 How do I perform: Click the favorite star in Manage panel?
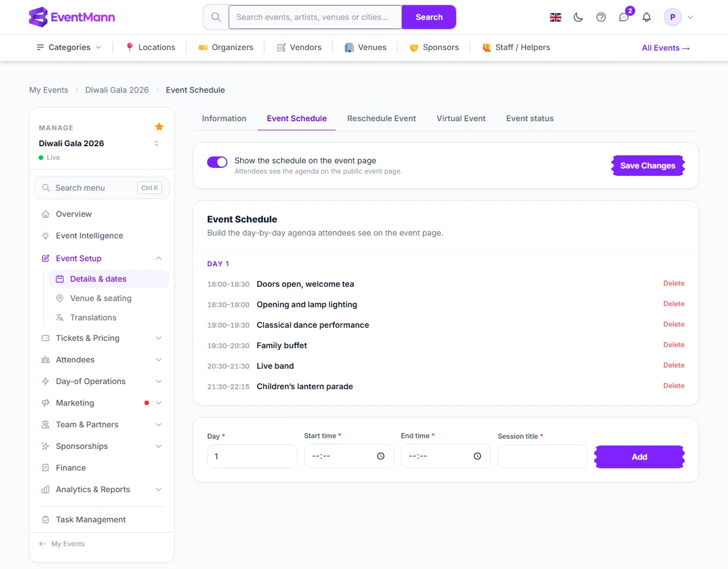coord(159,127)
